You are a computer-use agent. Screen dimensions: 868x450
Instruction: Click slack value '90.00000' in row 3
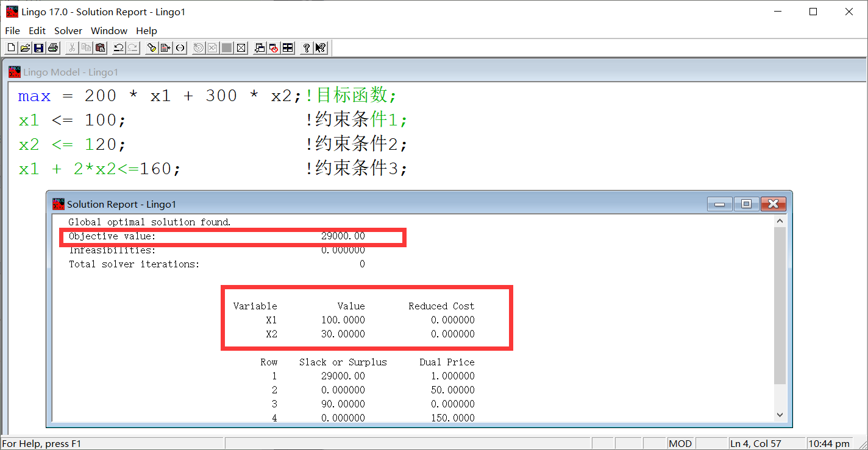click(x=343, y=404)
